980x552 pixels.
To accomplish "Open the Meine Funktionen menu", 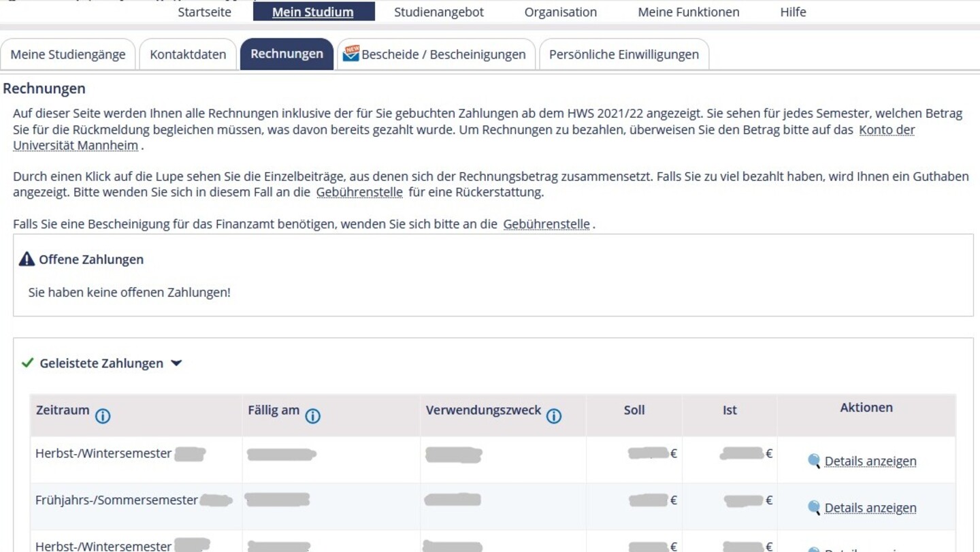I will [688, 12].
